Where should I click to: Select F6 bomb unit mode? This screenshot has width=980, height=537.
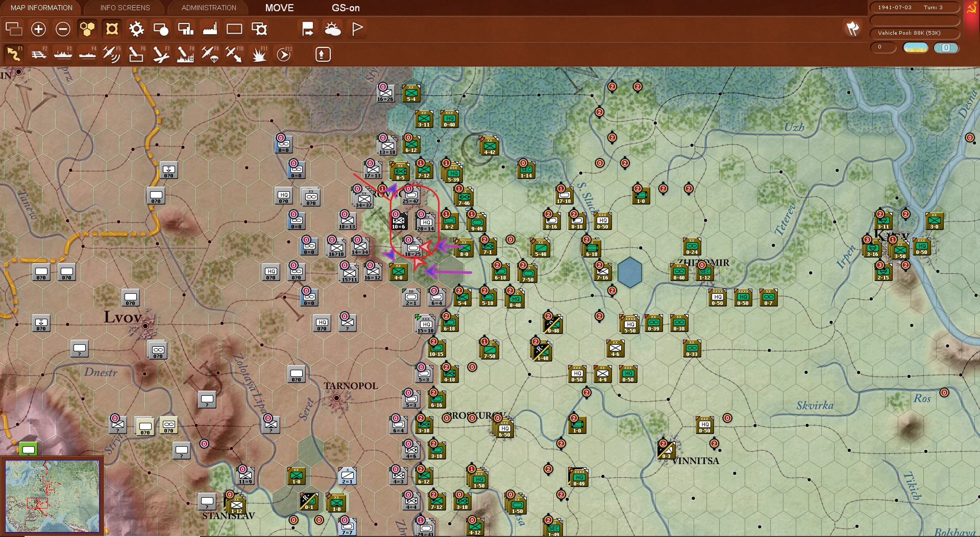pyautogui.click(x=136, y=54)
